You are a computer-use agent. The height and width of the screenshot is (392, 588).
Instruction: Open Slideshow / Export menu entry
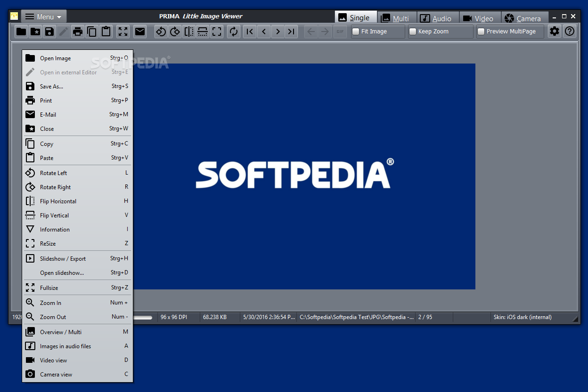click(x=78, y=259)
